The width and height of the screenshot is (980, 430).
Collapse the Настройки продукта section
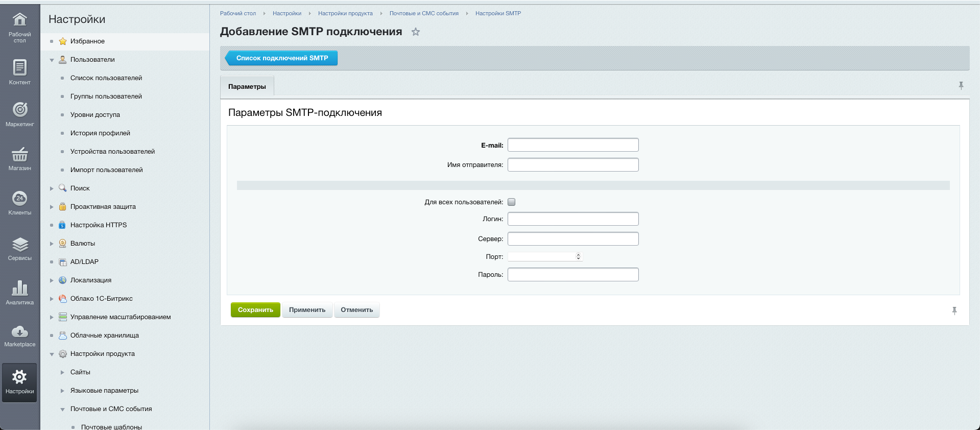[x=52, y=354]
